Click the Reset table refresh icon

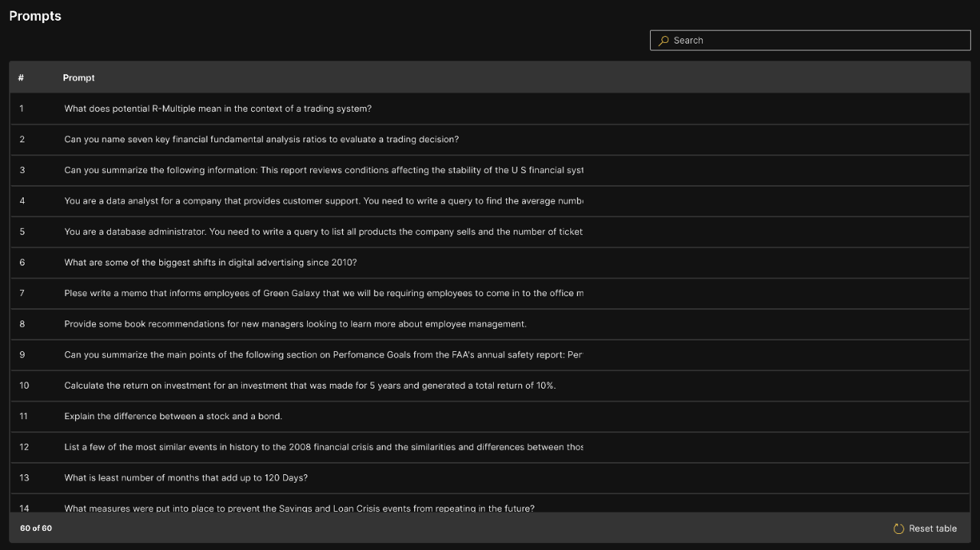click(899, 529)
